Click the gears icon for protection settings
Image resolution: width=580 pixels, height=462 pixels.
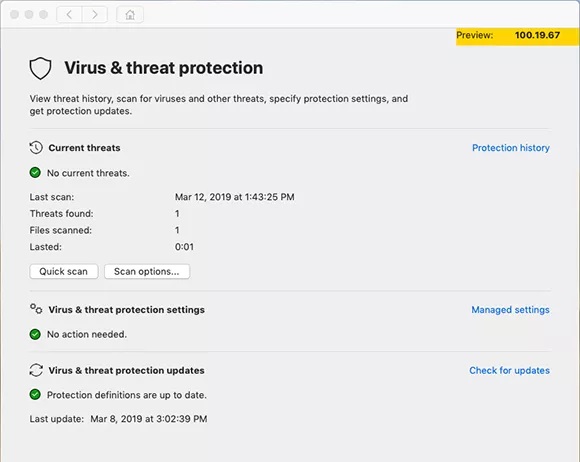coord(36,309)
